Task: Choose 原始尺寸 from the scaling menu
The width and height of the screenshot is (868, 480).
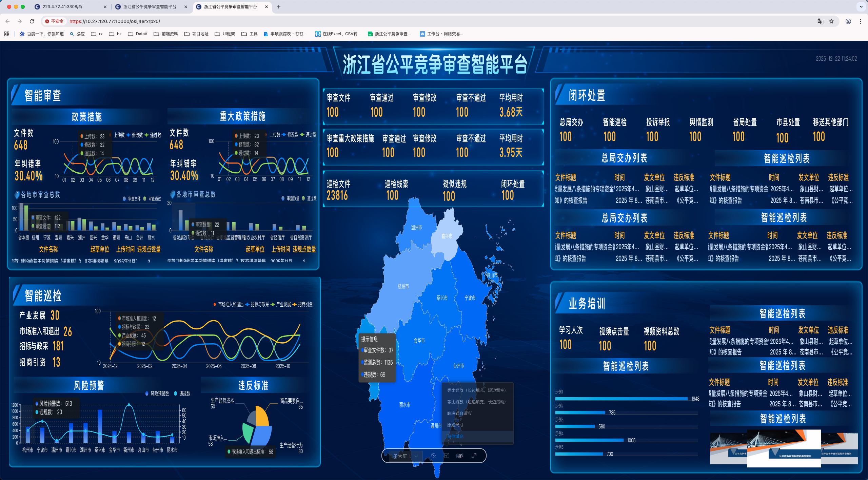Action: pos(455,425)
